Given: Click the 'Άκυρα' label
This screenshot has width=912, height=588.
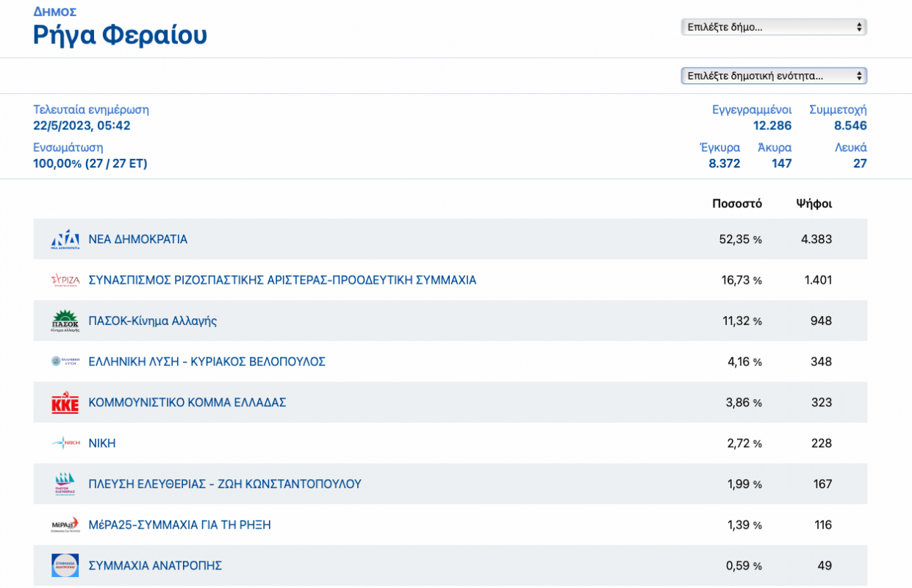Looking at the screenshot, I should click(x=775, y=147).
